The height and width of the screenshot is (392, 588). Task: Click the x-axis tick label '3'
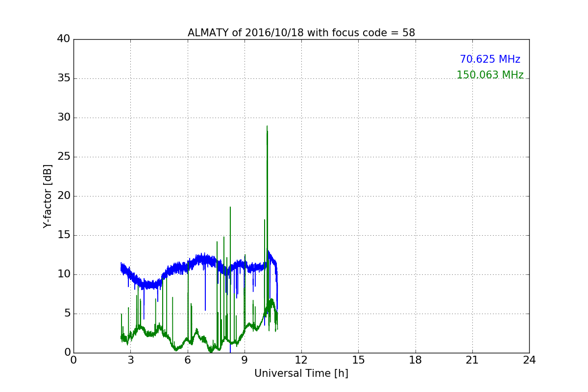pos(130,360)
